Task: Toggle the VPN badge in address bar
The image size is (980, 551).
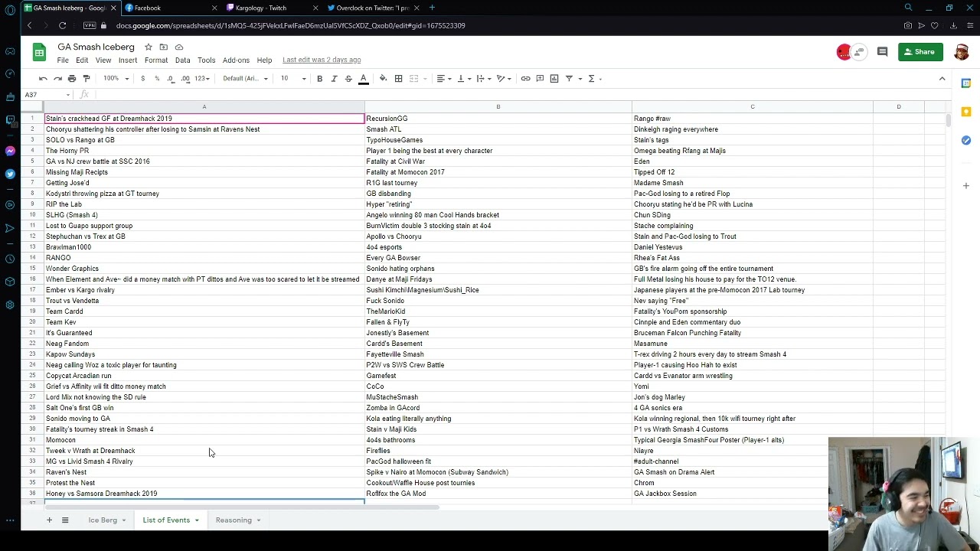Action: [x=90, y=25]
